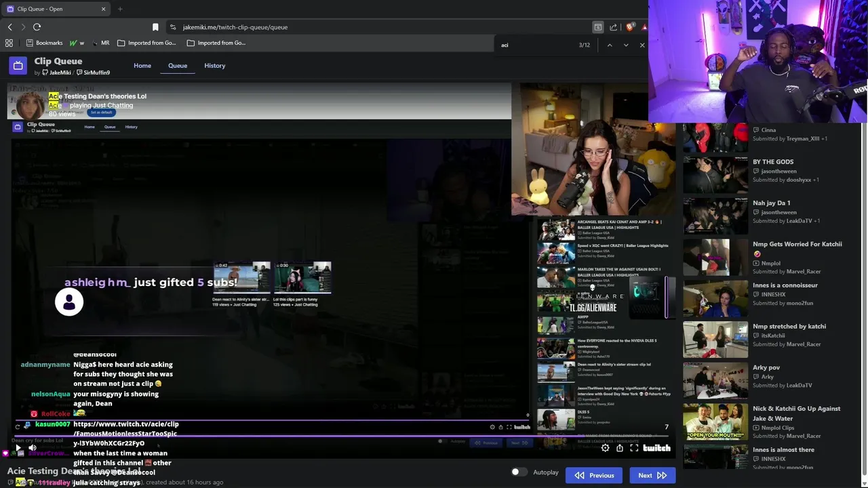Open the site settings icon beside the URL
The image size is (868, 488).
(173, 27)
